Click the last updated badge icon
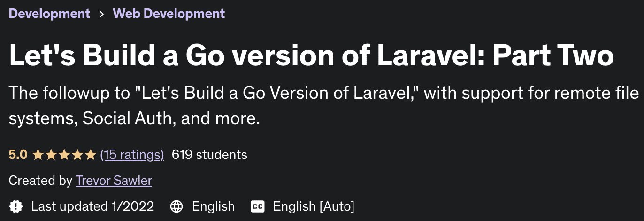The width and height of the screenshot is (644, 221). 16,206
